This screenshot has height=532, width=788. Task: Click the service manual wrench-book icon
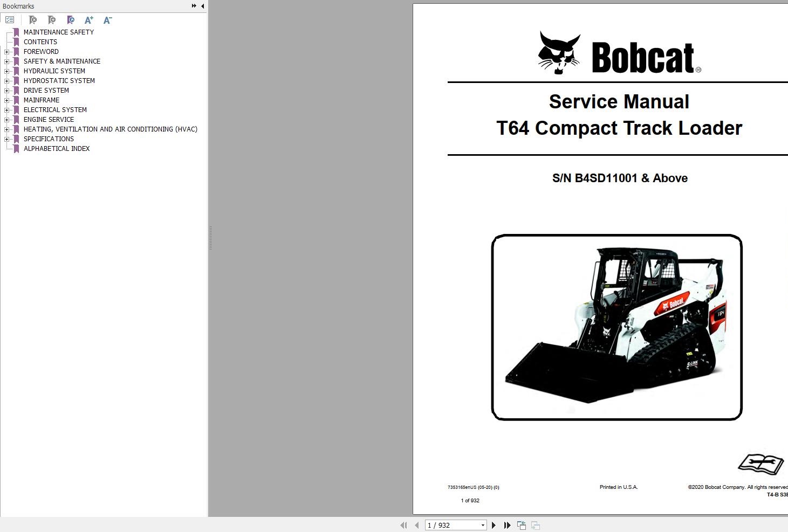[x=761, y=464]
